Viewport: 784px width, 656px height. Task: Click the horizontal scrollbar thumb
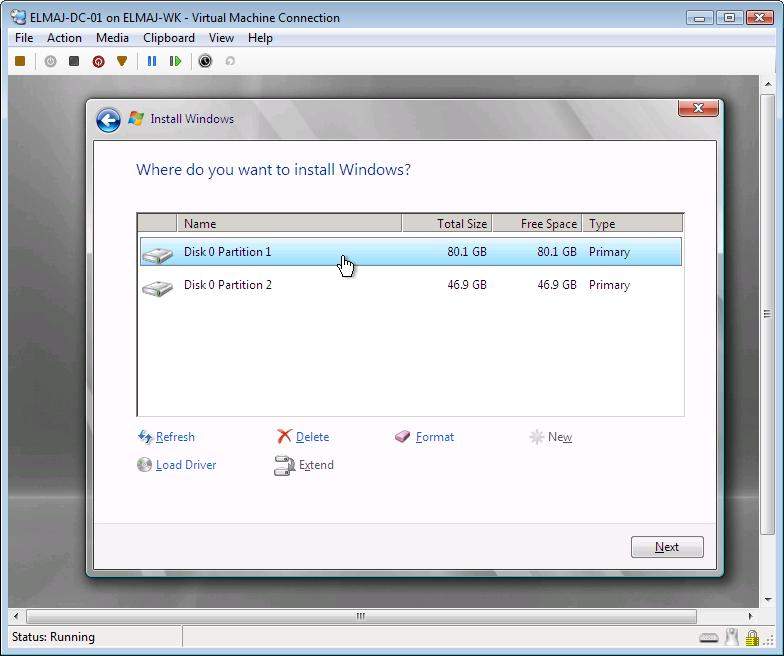(x=361, y=616)
